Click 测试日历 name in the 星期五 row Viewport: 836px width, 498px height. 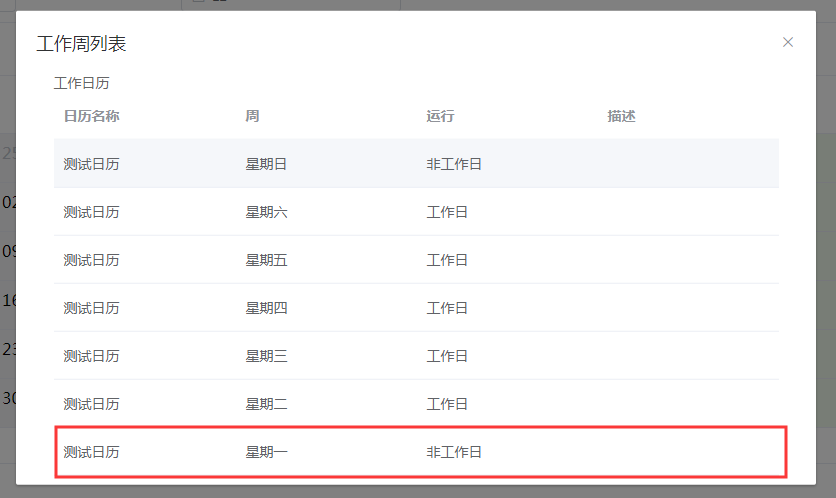(92, 260)
